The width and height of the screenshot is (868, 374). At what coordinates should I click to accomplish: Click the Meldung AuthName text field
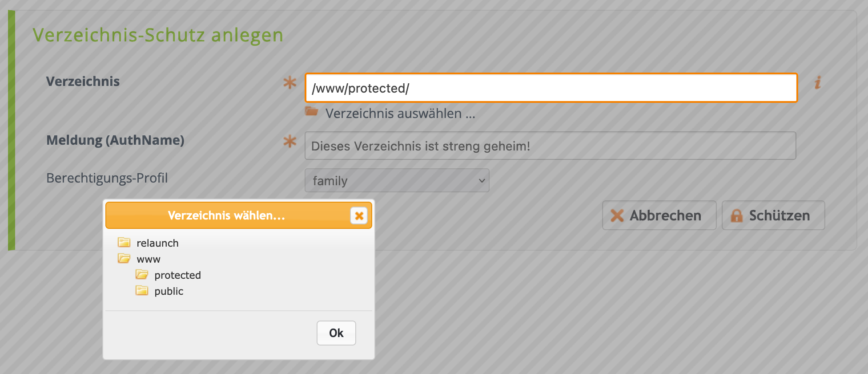point(550,146)
